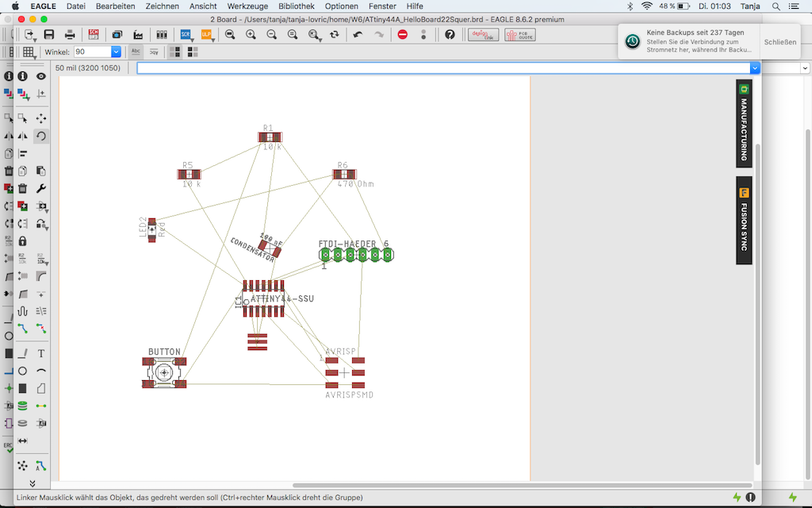Activate the Lock padlock tool

pos(23,241)
